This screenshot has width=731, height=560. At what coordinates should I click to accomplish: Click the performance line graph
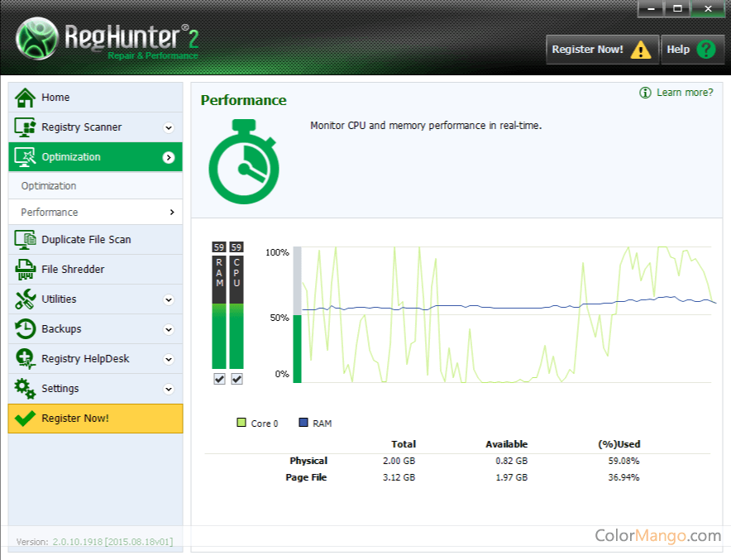(x=506, y=314)
